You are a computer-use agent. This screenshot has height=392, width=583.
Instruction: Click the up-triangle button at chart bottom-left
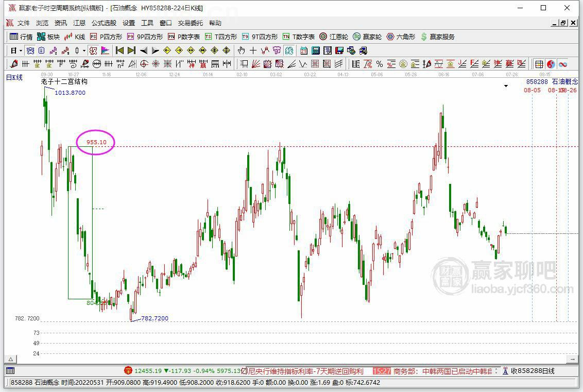10,359
